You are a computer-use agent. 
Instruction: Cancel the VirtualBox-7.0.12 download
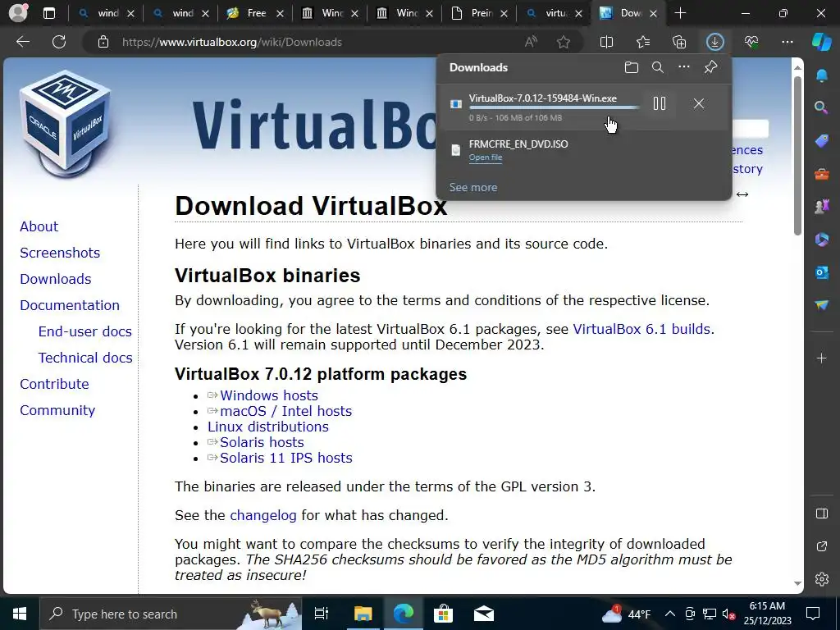pos(699,103)
